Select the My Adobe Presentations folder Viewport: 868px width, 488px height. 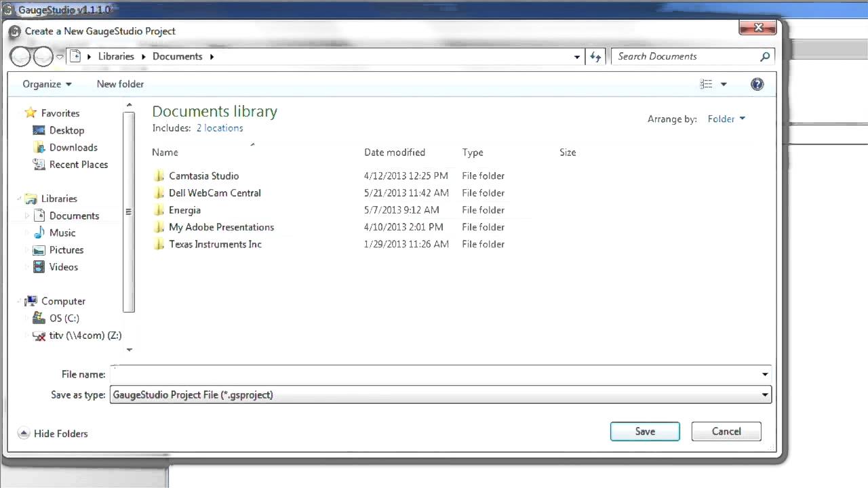click(x=221, y=227)
